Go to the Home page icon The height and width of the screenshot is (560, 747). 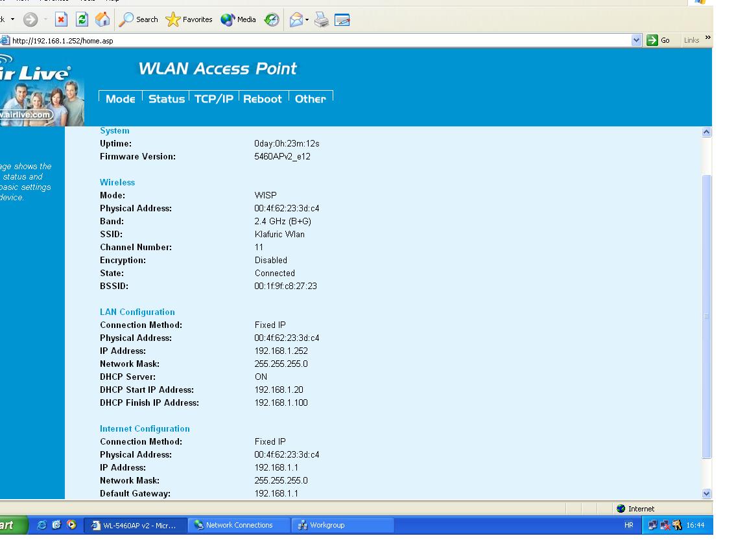pos(102,19)
